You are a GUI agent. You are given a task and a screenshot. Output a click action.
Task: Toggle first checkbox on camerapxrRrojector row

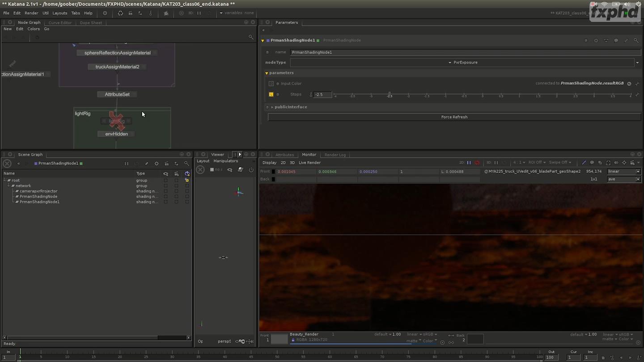(165, 191)
